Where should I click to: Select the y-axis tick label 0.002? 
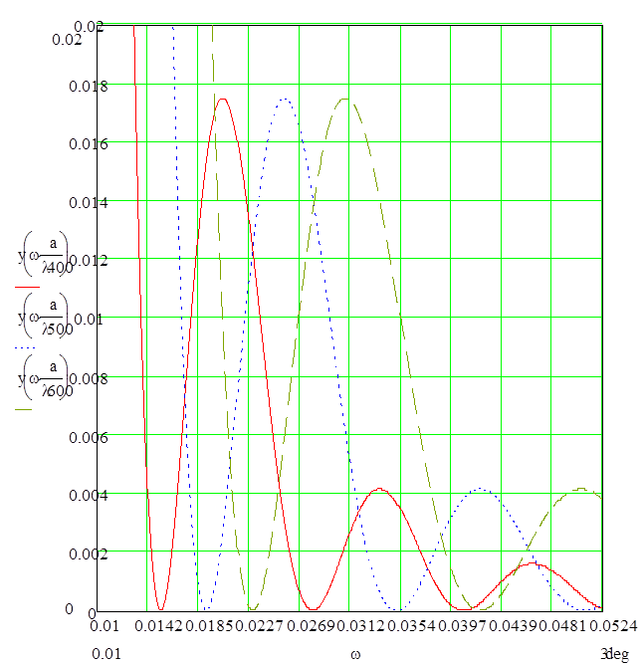coord(88,553)
